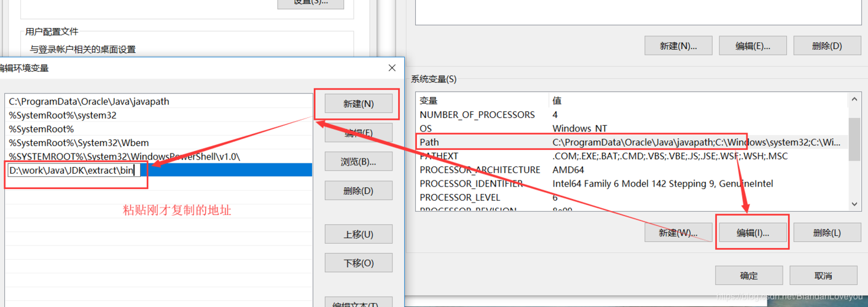Select the OS variable row
868x307 pixels.
coord(631,128)
